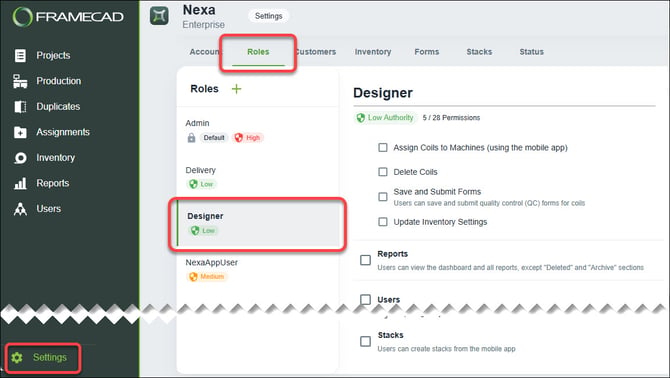The image size is (670, 378).
Task: Click Reports permission description text
Action: point(510,268)
